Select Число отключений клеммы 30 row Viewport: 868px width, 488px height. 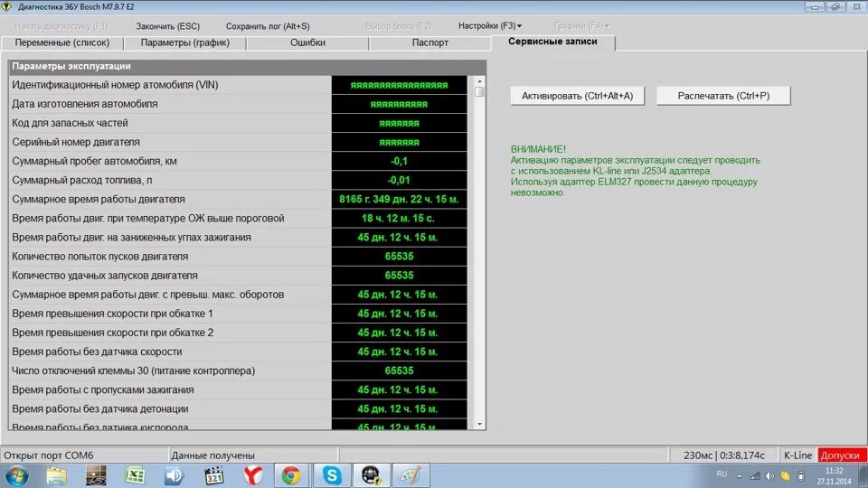click(238, 371)
